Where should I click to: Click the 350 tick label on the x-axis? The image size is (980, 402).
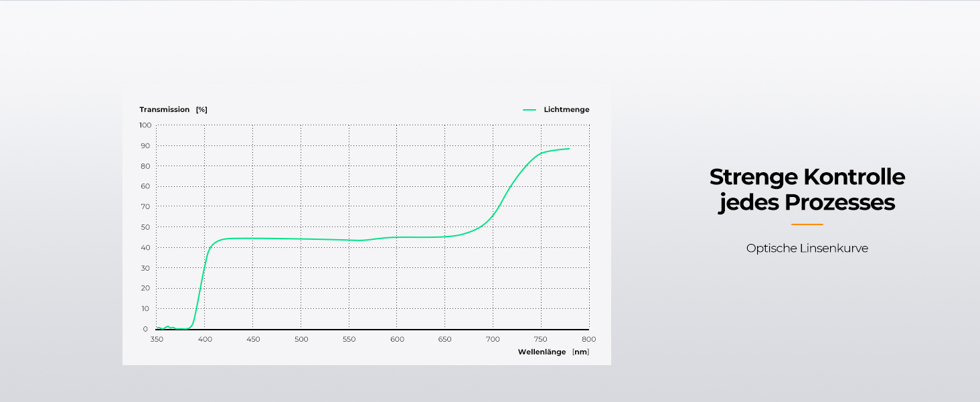[x=157, y=340]
